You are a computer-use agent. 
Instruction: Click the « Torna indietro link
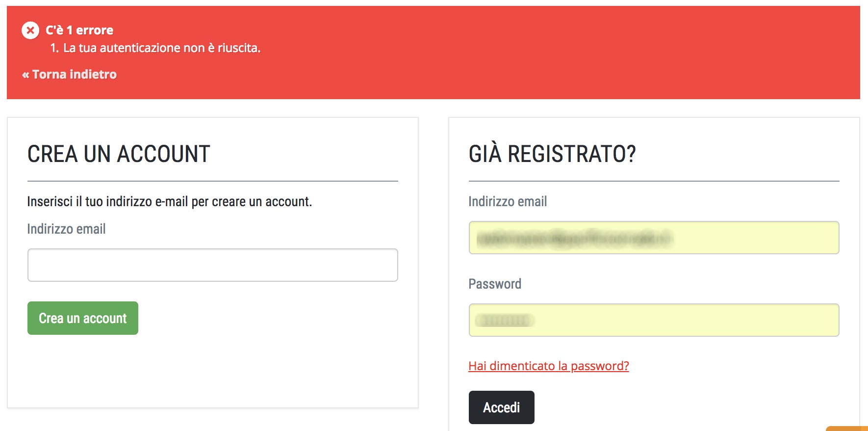tap(69, 75)
